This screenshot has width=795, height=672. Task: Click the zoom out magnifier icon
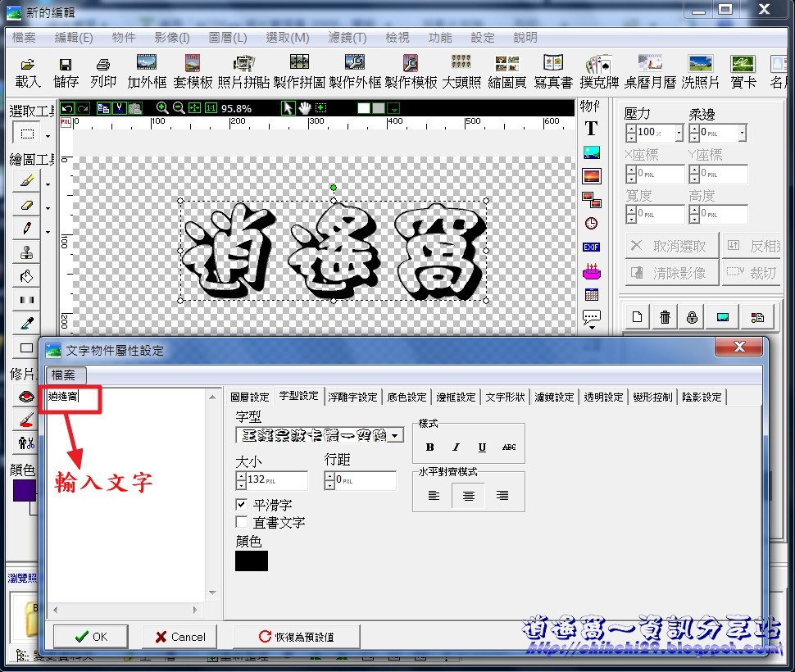click(x=179, y=108)
